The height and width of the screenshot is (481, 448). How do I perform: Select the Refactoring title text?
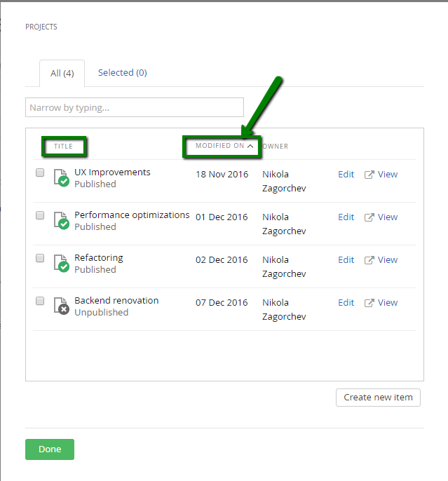(99, 258)
